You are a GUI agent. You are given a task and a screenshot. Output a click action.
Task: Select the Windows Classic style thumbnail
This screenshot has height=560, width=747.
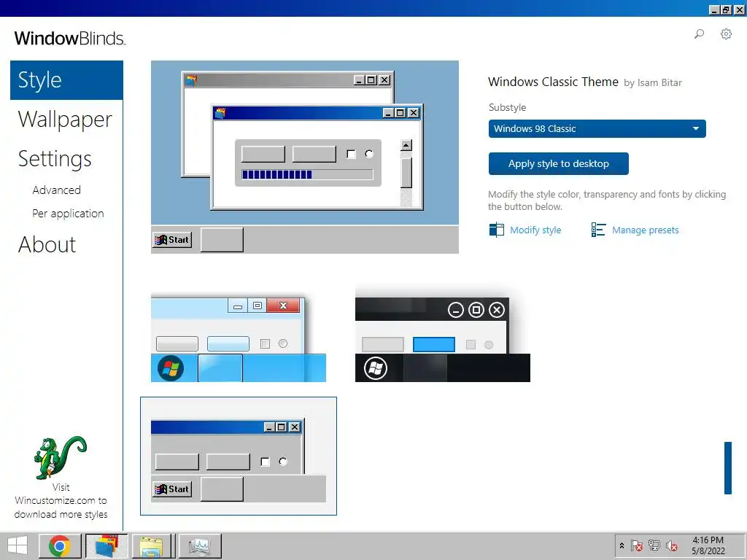tap(239, 456)
